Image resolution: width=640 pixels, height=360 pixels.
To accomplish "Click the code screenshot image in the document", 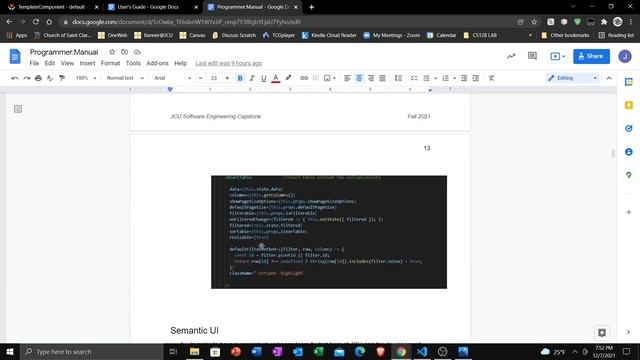I will point(329,232).
